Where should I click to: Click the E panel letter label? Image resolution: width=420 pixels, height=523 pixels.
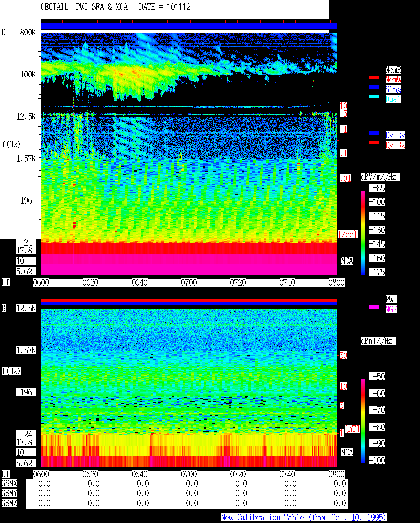pos(3,32)
